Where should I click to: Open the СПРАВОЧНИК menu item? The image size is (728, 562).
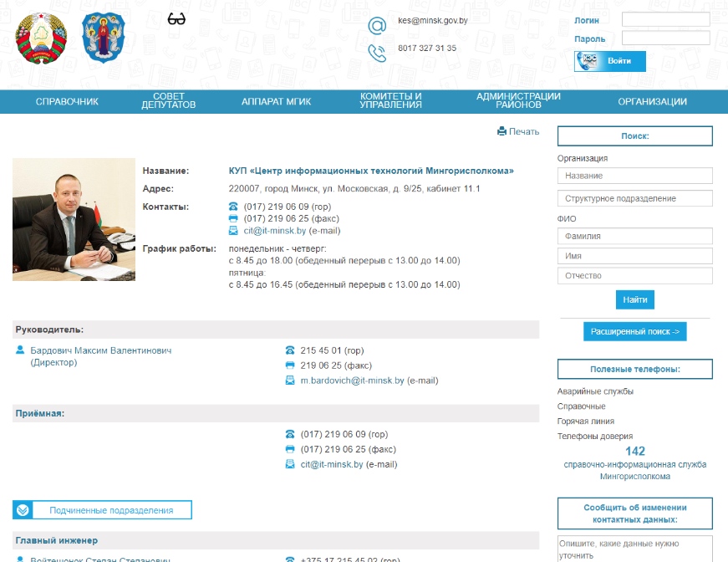(68, 102)
